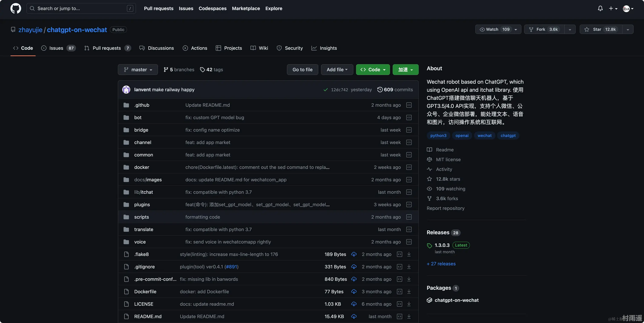Click the Go to file button
This screenshot has width=644, height=323.
tap(302, 70)
